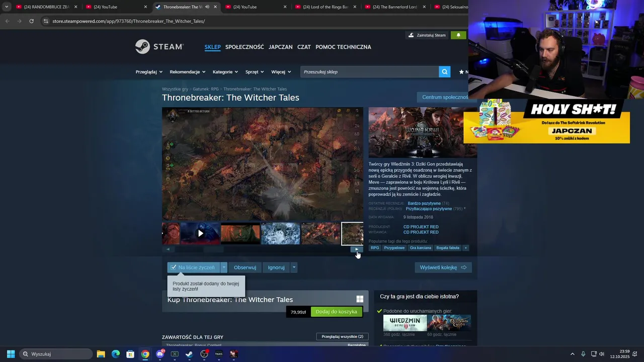Add a tag with the plus button
Screen dimensions: 644x362
(465, 248)
